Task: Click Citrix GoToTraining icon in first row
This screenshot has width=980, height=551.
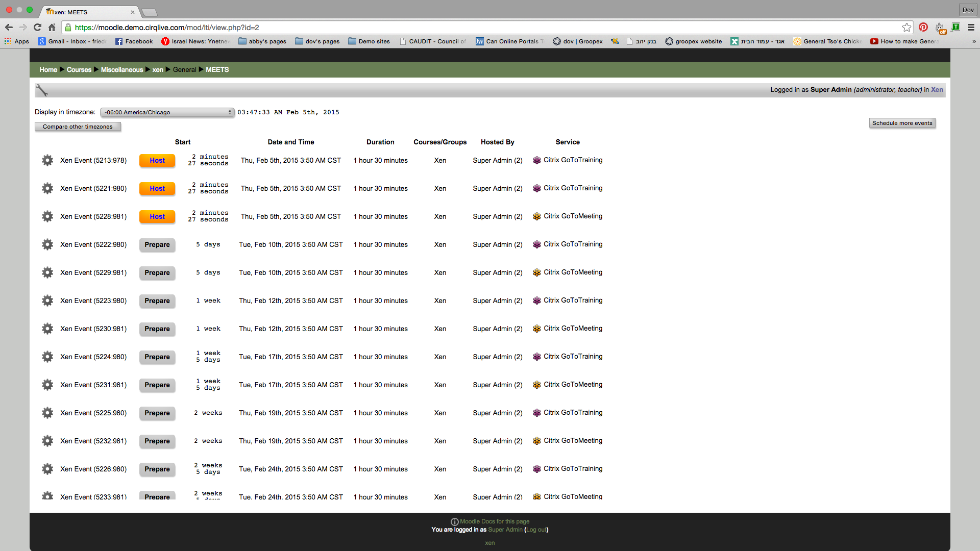Action: click(x=537, y=160)
